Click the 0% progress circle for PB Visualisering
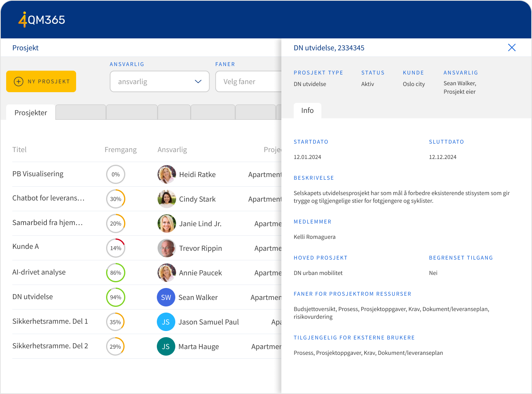532x394 pixels. (x=116, y=174)
